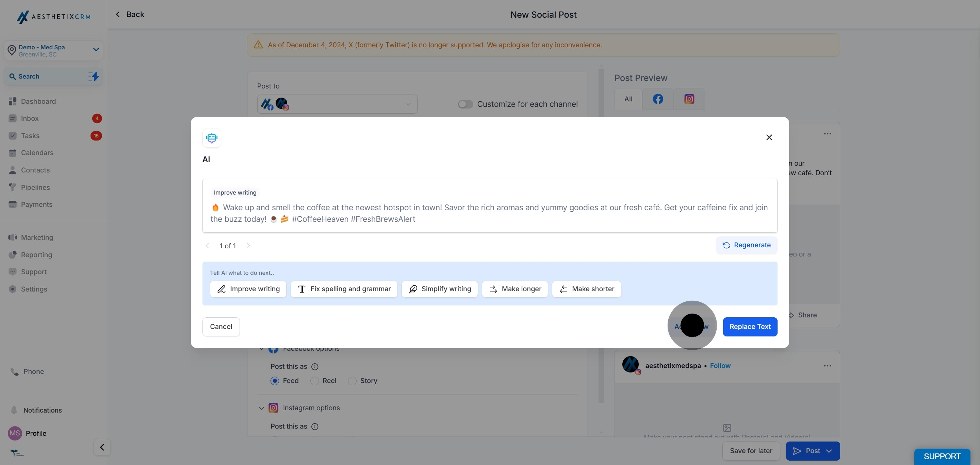Screen dimensions: 980x465
Task: Open the Instagram preview tab
Action: (689, 99)
